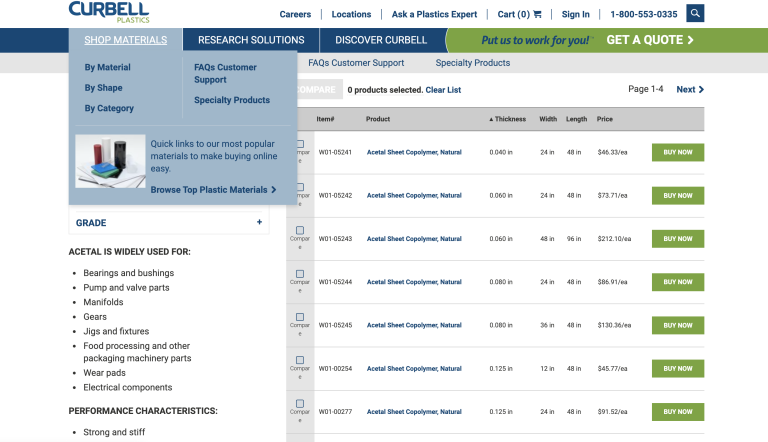Open Ask a Plastics Expert link
The height and width of the screenshot is (442, 768).
[434, 14]
